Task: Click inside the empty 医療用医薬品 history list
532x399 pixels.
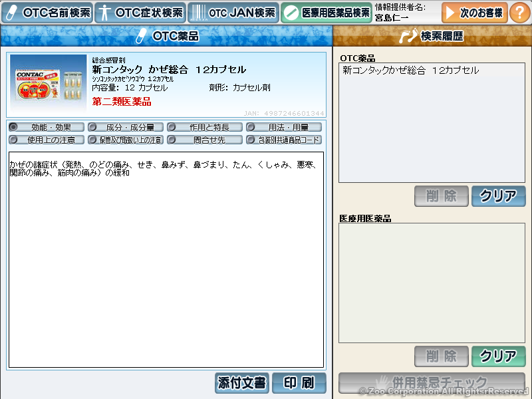Action: (x=432, y=283)
